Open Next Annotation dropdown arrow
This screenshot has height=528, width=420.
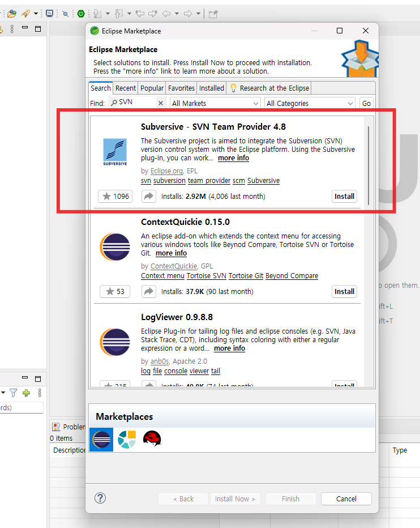[x=108, y=14]
